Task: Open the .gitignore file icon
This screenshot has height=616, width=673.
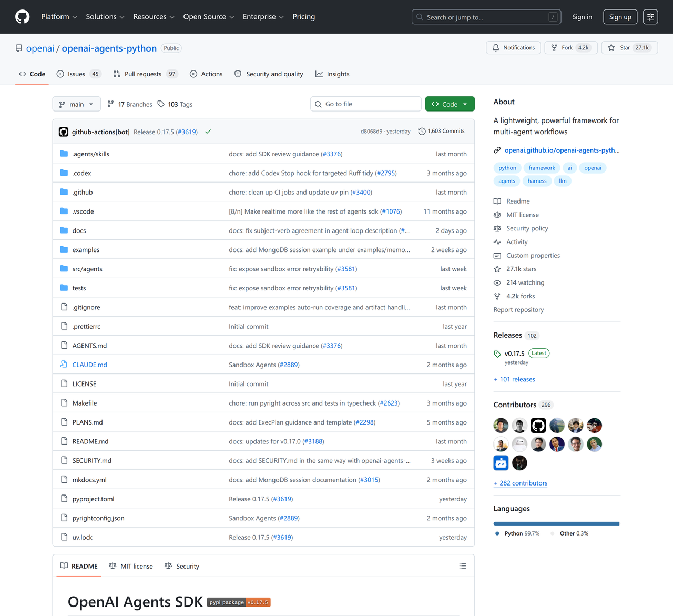Action: pyautogui.click(x=64, y=307)
